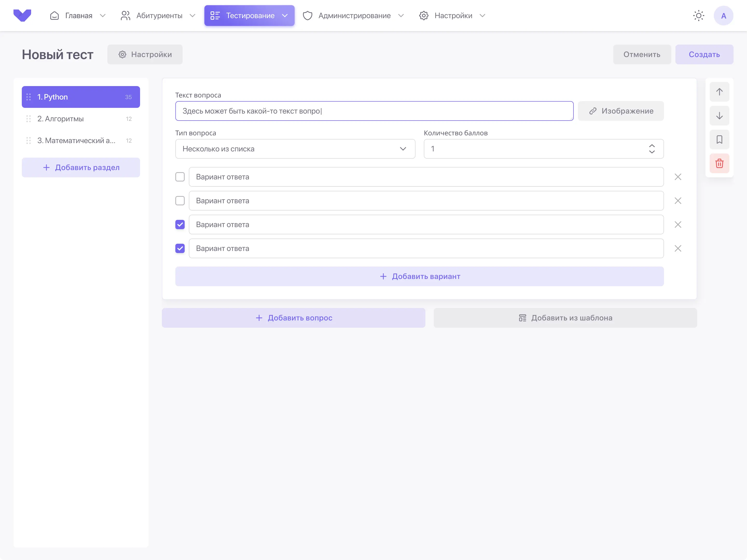Grab the drag handle of Python section
Screen dimensions: 747x560
(29, 97)
